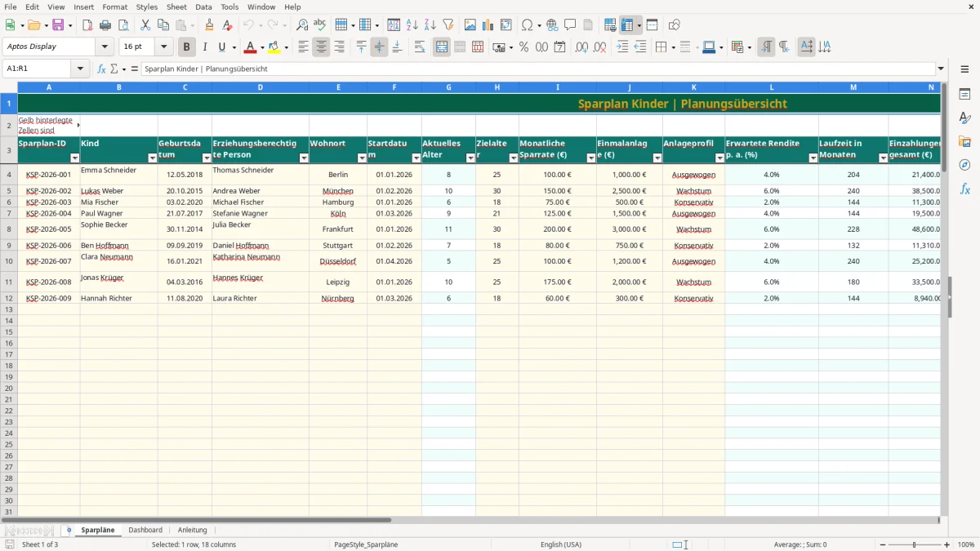Viewport: 980px width, 551px height.
Task: Open filter dropdown for Wohnort column
Action: [x=361, y=158]
